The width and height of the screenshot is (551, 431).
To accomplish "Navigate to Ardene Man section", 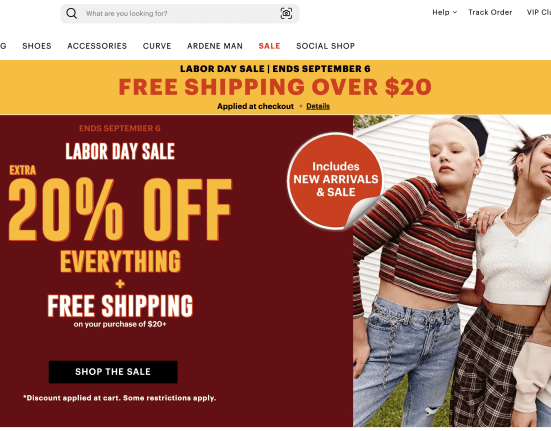I will point(215,46).
